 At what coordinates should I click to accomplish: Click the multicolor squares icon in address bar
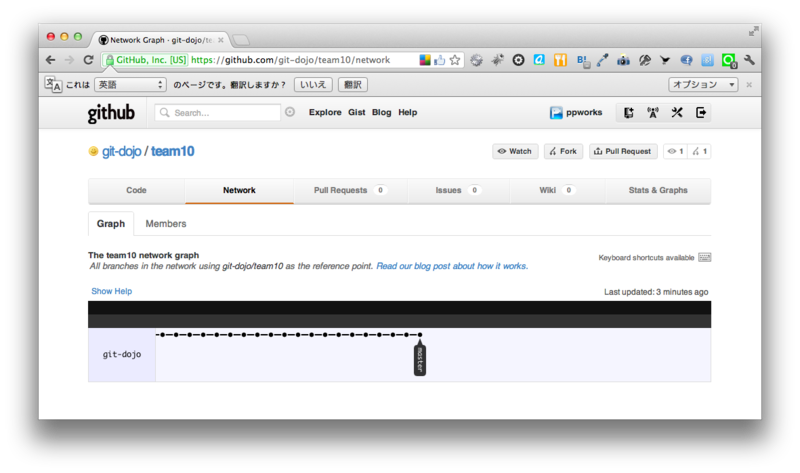pos(424,60)
